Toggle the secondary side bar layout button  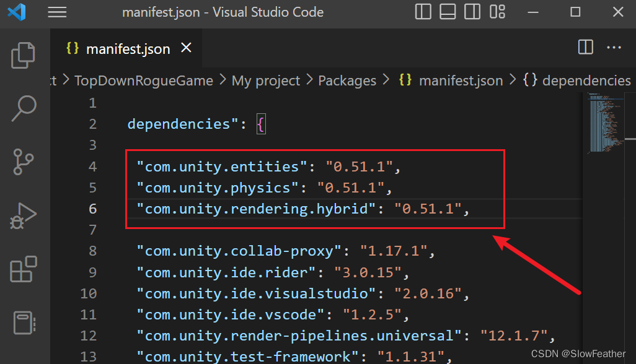pyautogui.click(x=472, y=12)
